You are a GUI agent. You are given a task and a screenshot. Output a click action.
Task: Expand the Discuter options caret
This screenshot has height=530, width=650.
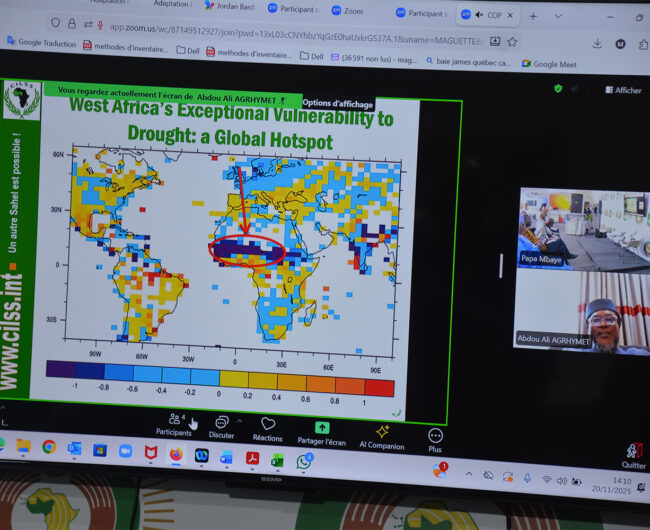coord(239,420)
